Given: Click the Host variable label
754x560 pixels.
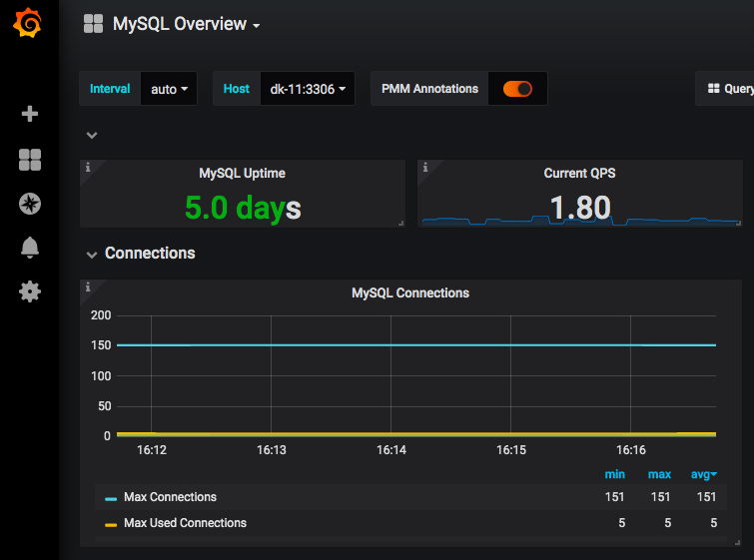Looking at the screenshot, I should (x=236, y=89).
